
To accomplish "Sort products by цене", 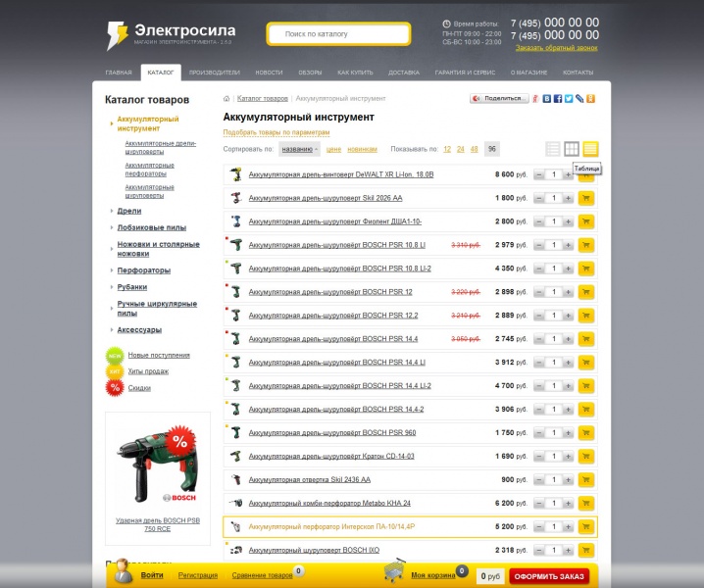I will (x=333, y=149).
